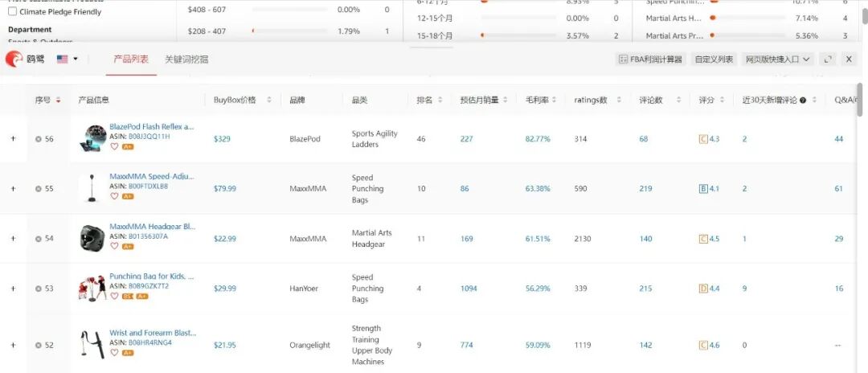Click the $79.99 BuyBox price

coord(225,189)
